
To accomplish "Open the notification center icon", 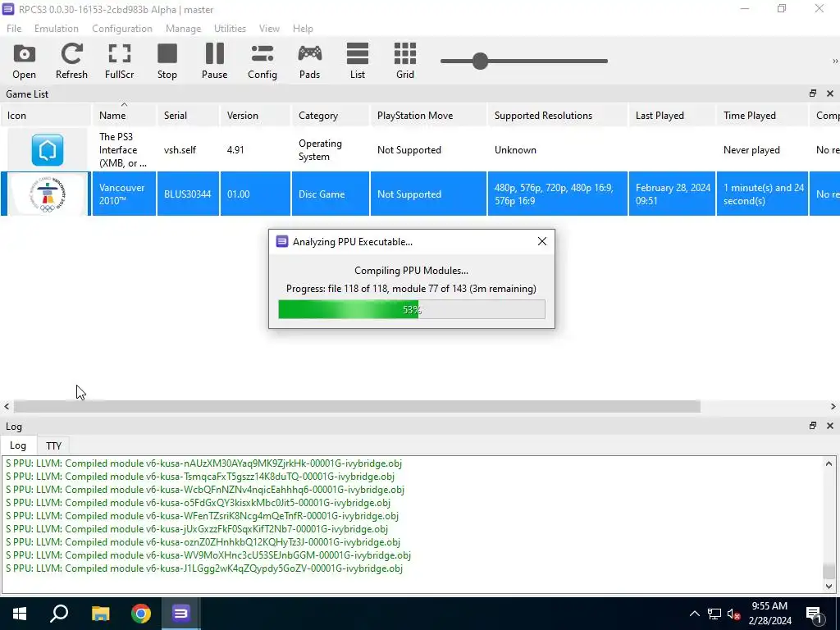I will pyautogui.click(x=815, y=614).
